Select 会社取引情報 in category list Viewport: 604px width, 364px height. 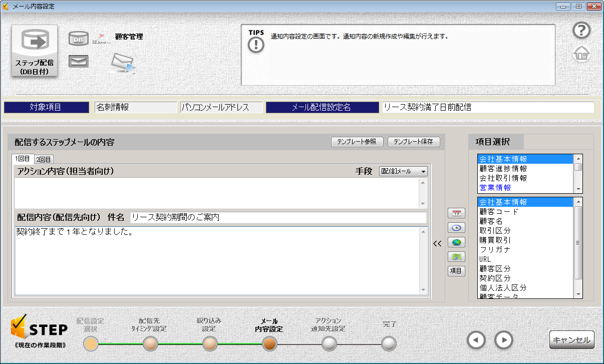[x=525, y=178]
